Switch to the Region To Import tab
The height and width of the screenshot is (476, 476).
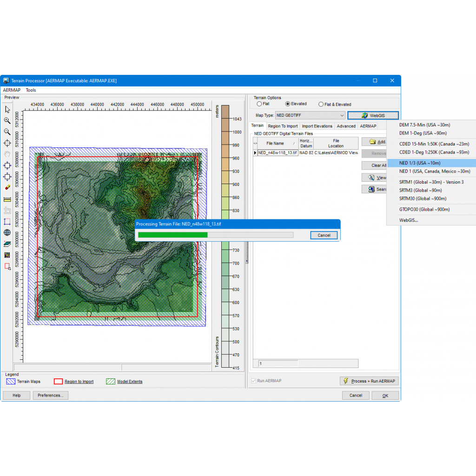tap(283, 126)
